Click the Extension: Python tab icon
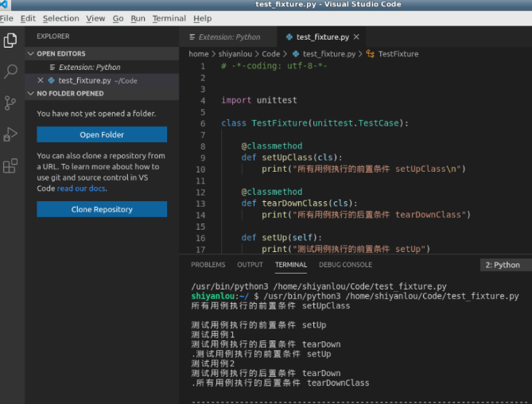 192,37
